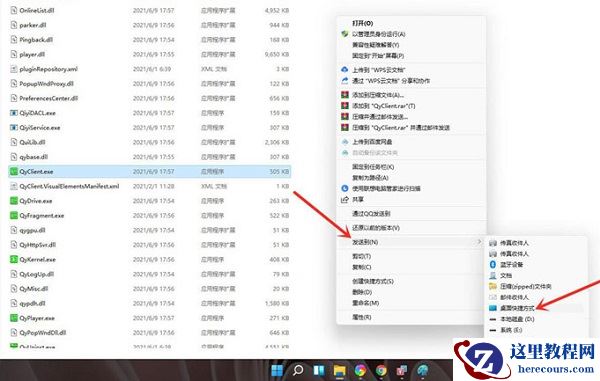Select the file name pluginRepository.xml
The image size is (600, 381).
[49, 69]
